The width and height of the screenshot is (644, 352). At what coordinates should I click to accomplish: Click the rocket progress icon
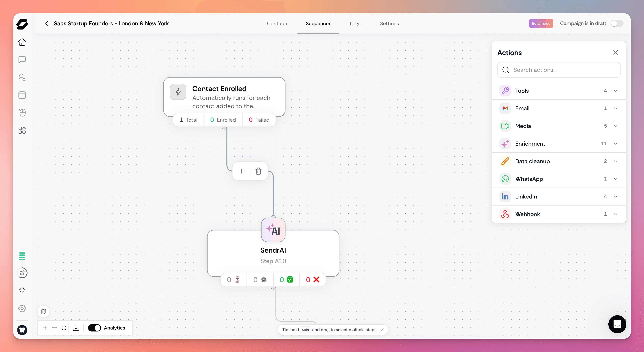point(22,273)
